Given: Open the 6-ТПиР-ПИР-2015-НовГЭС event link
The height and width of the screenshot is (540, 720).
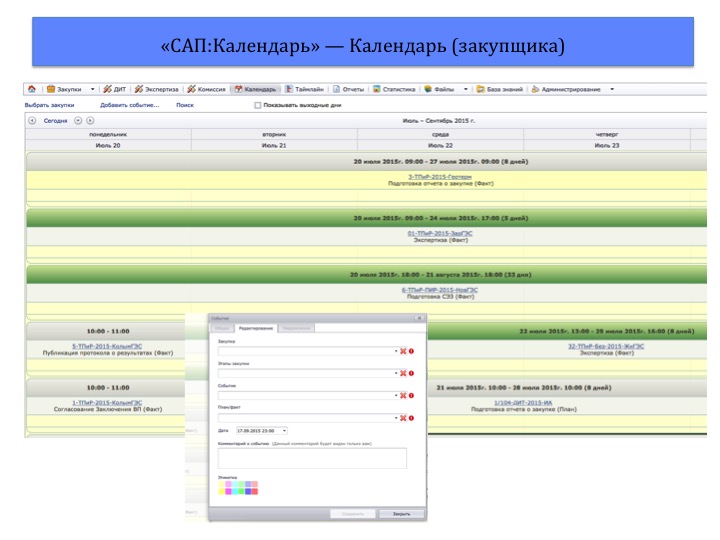Looking at the screenshot, I should (439, 290).
